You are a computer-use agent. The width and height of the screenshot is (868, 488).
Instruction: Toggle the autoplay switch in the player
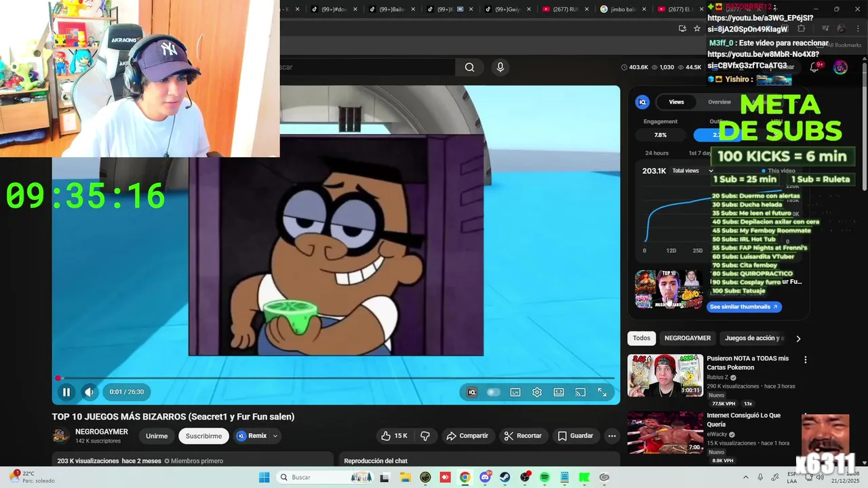click(x=494, y=392)
